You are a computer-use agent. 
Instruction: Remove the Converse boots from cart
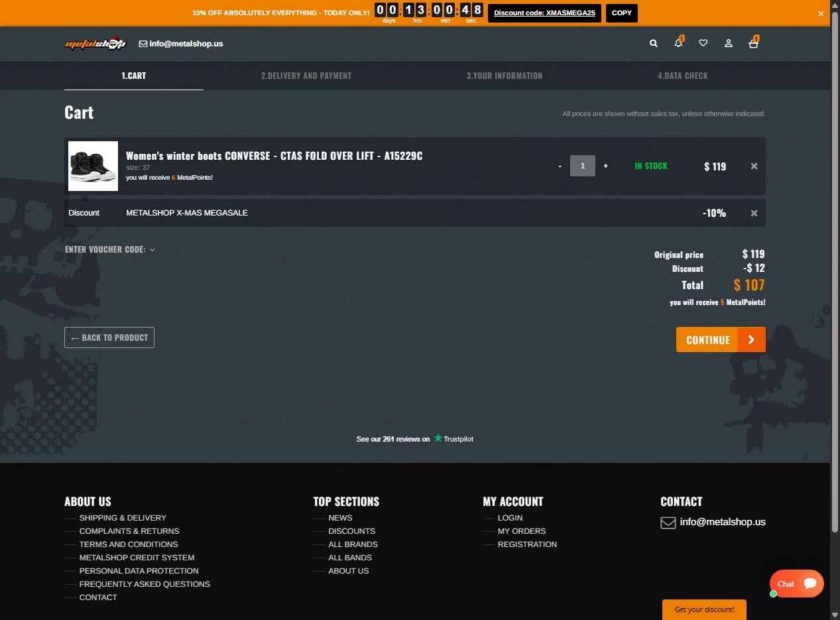point(754,166)
